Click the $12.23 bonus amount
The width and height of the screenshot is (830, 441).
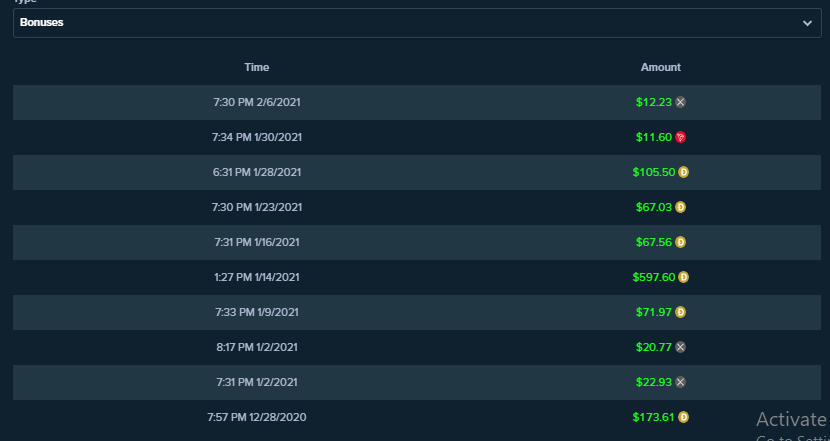tap(654, 102)
